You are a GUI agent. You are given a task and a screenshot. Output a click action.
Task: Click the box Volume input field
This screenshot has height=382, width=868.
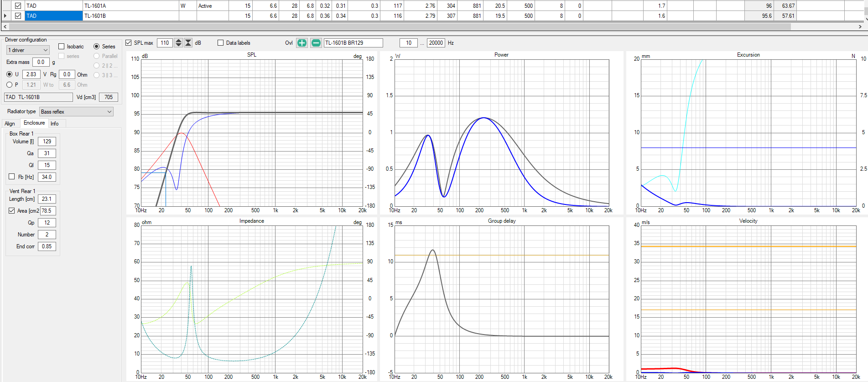47,141
